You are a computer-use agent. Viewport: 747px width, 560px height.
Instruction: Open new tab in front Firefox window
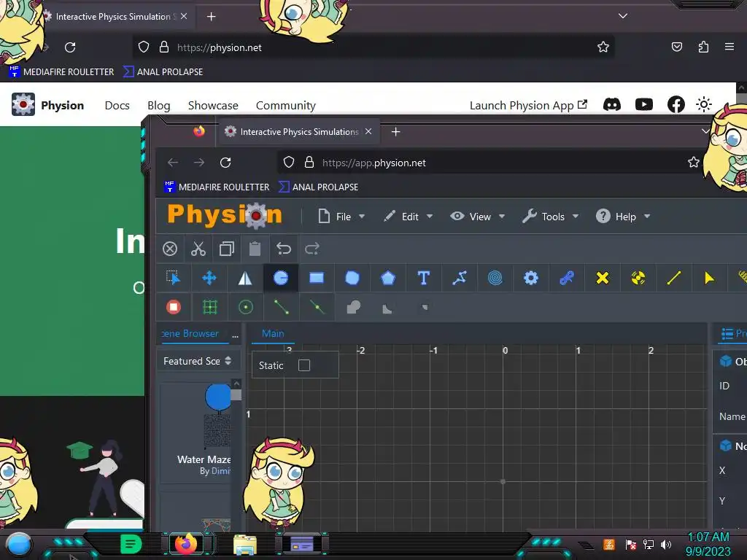point(395,131)
